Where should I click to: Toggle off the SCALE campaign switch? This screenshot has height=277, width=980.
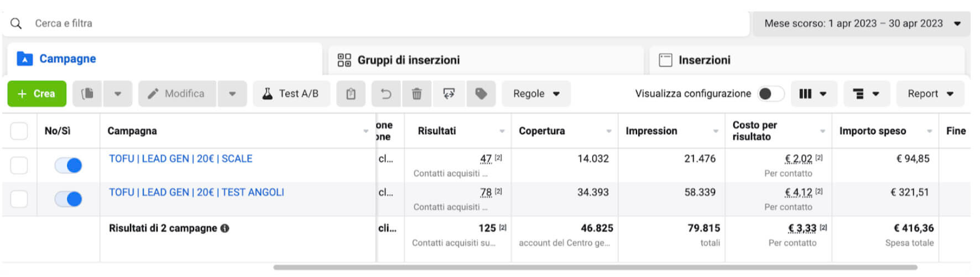click(69, 165)
